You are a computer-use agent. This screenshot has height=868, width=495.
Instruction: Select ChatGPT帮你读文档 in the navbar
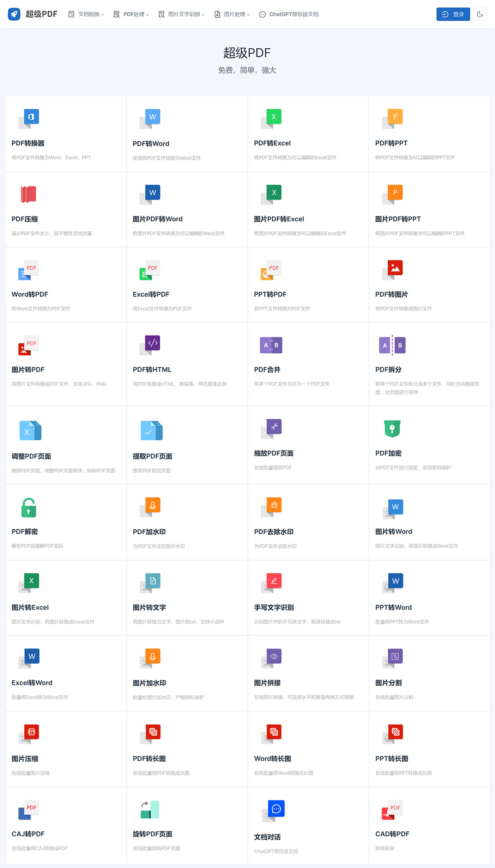tap(289, 14)
